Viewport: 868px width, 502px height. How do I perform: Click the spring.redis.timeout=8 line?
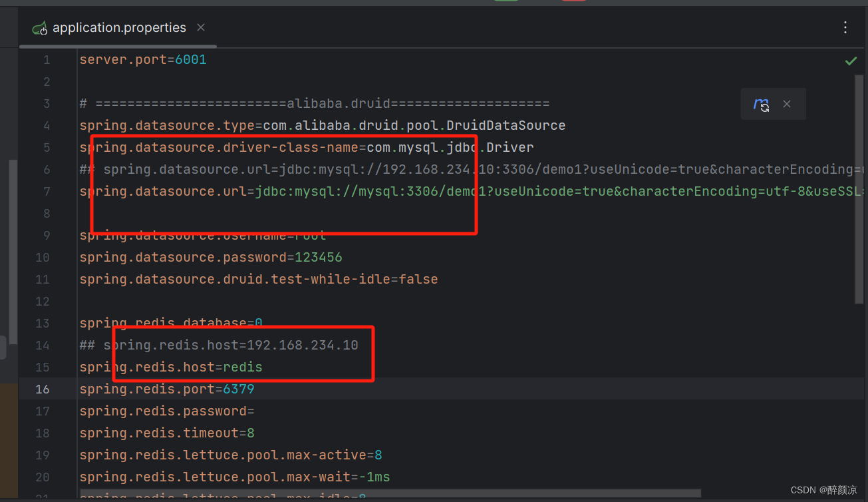pyautogui.click(x=167, y=433)
